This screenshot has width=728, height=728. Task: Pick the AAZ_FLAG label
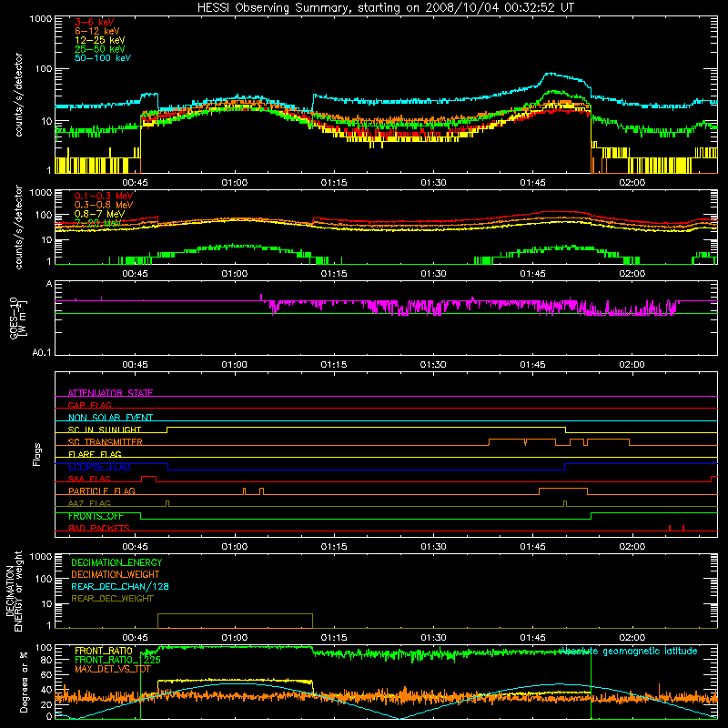(89, 503)
